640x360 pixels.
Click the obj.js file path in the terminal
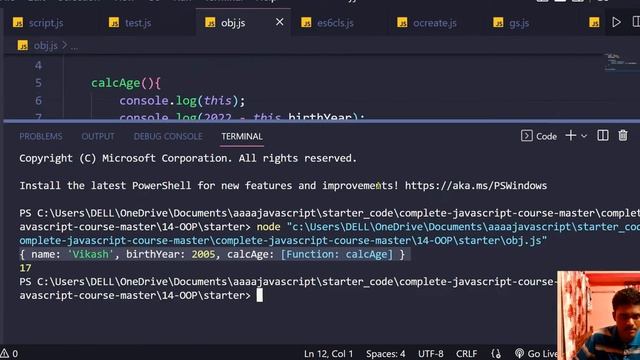[282, 240]
